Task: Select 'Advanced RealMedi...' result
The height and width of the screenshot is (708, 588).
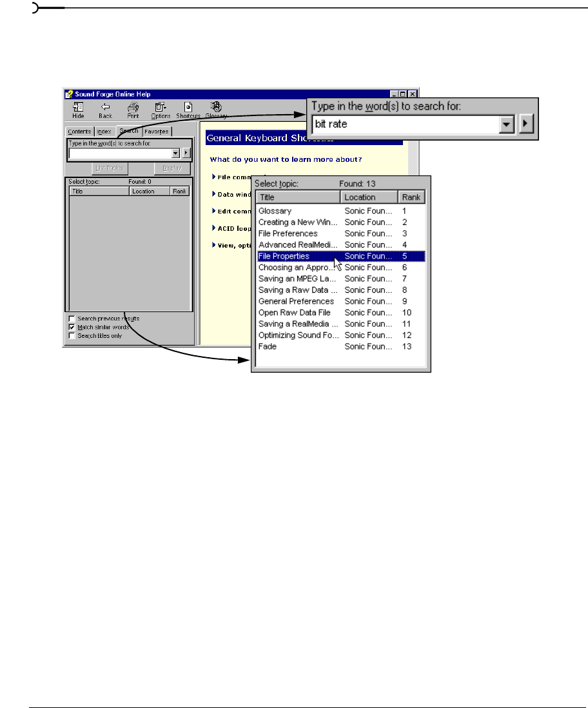Action: (341, 245)
